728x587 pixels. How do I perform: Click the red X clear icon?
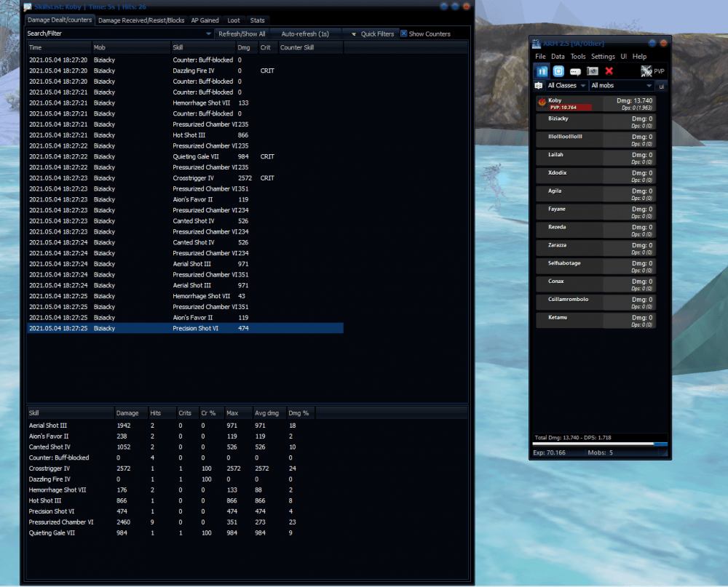pyautogui.click(x=609, y=71)
